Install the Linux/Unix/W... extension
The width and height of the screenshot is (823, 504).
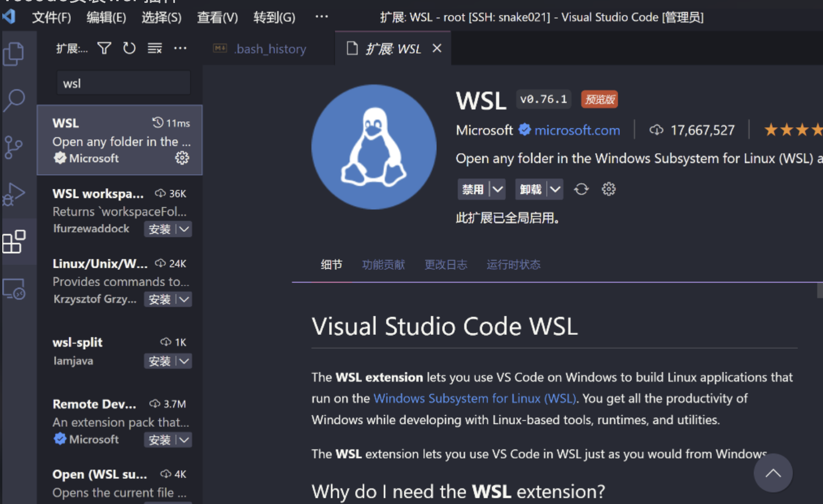[x=159, y=299]
